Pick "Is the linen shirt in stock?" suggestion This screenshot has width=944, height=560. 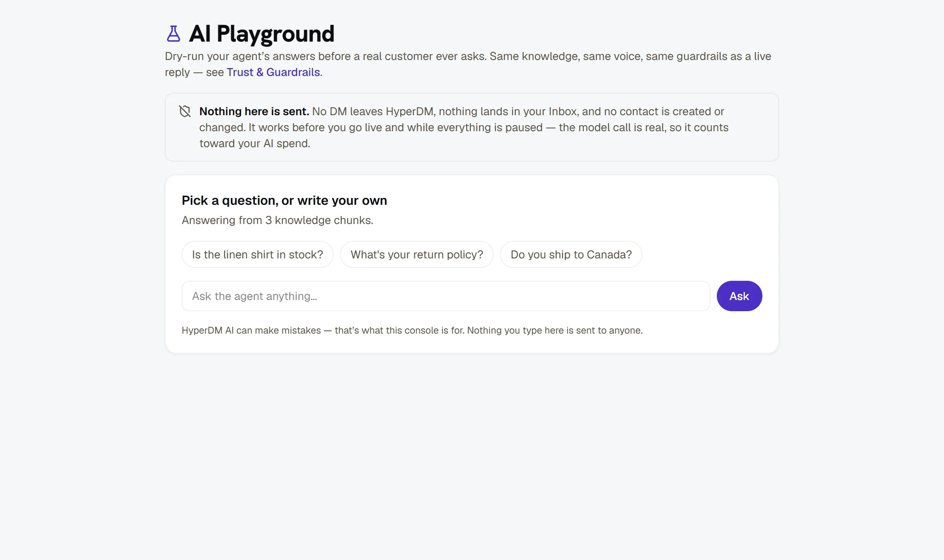[x=258, y=254]
